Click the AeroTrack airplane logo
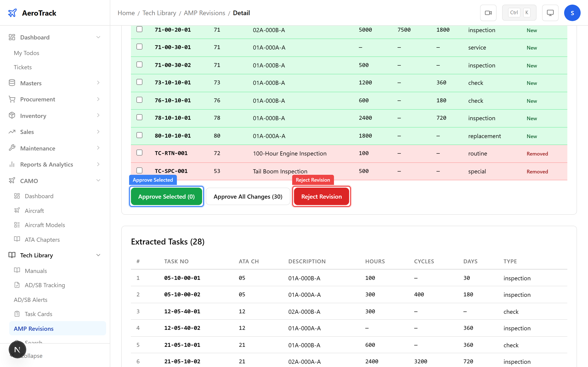 (x=12, y=13)
